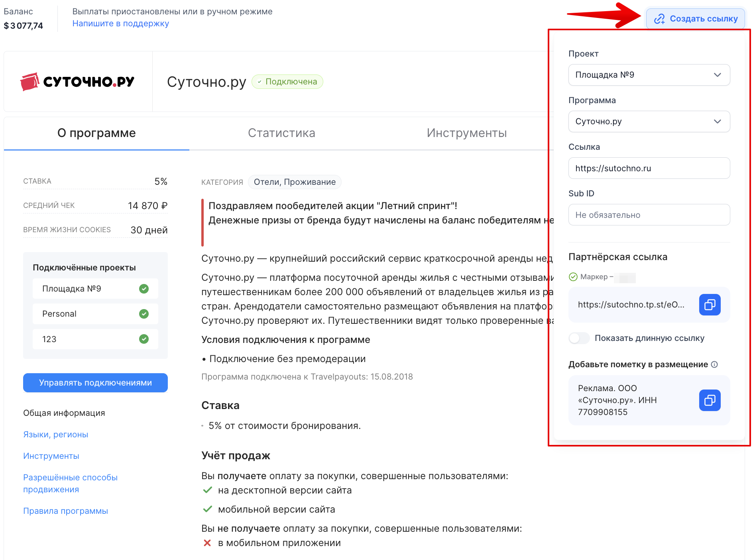Click the Подключение без премодерации bullet
Screen dimensions: 755x560
283,359
